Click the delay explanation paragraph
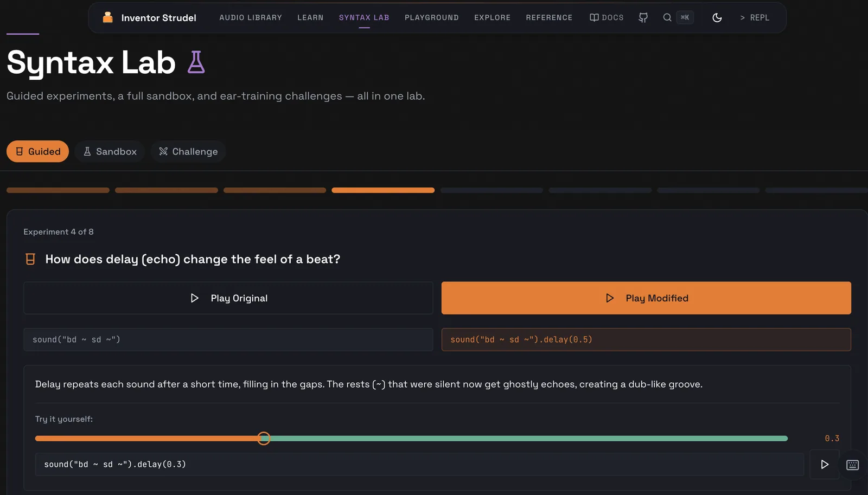Image resolution: width=868 pixels, height=495 pixels. tap(369, 384)
